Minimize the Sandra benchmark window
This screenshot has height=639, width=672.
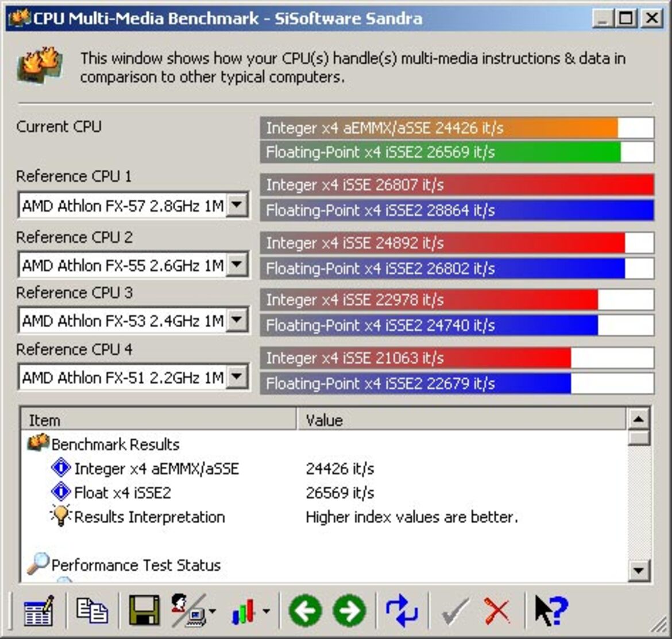603,18
